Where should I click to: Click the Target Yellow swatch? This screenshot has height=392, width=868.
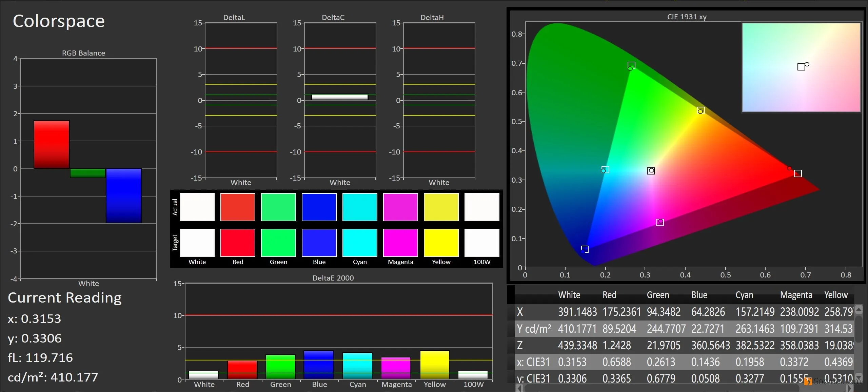coord(441,243)
